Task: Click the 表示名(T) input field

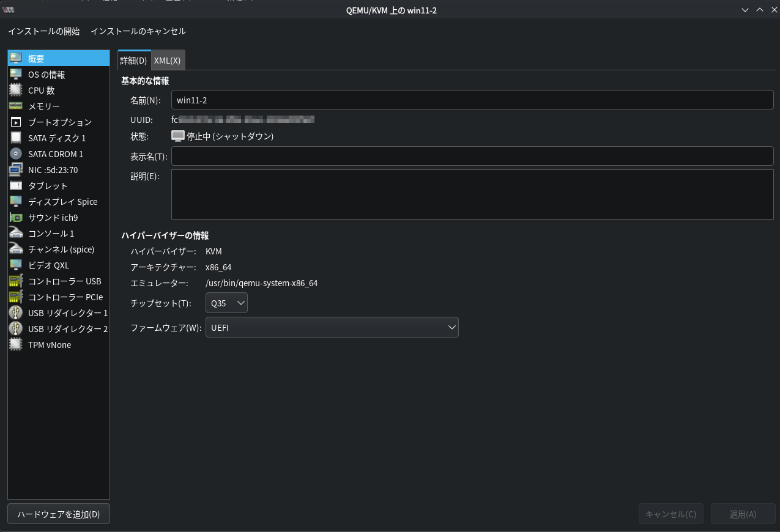Action: tap(472, 156)
